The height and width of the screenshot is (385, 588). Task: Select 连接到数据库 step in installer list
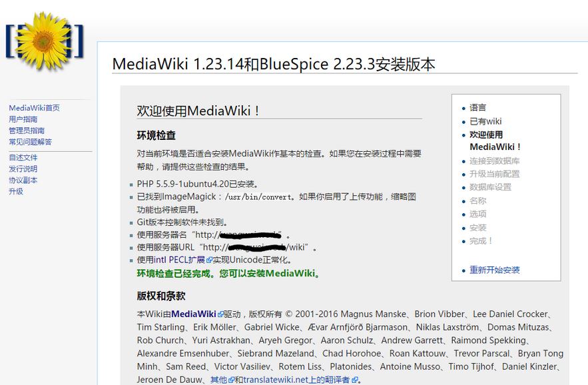494,161
